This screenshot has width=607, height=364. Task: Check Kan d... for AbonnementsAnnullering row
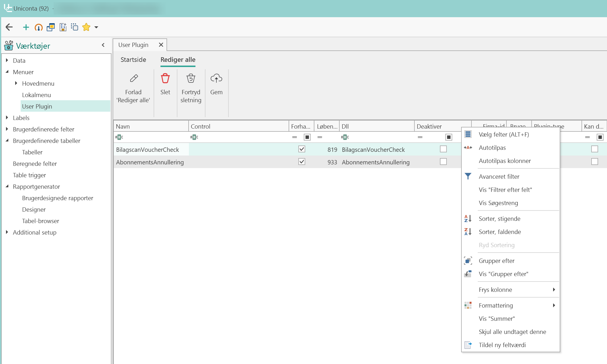pos(595,162)
